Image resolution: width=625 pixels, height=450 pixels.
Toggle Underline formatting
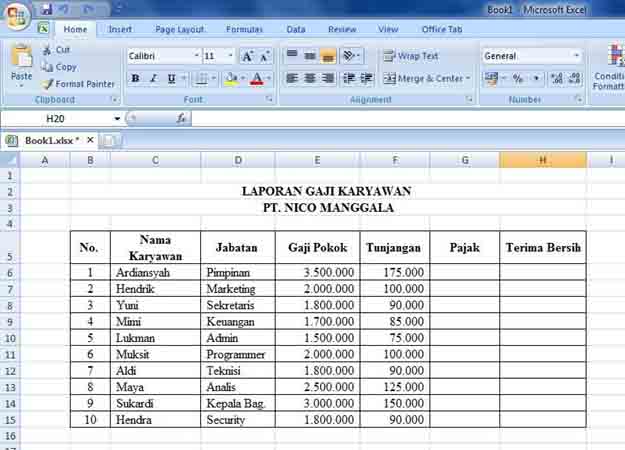pyautogui.click(x=171, y=79)
